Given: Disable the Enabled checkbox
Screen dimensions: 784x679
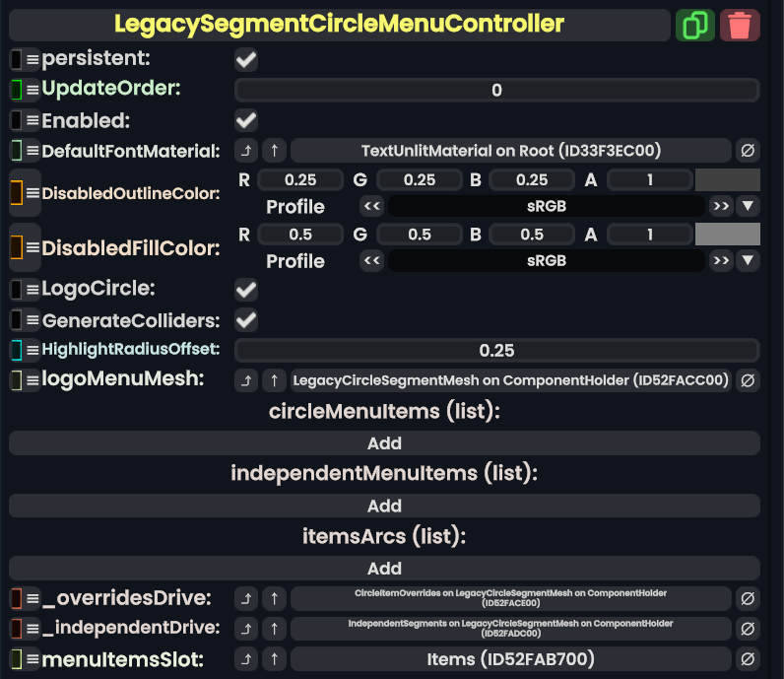Looking at the screenshot, I should pos(246,120).
